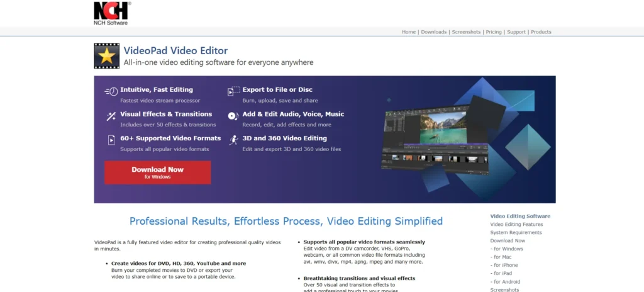Click the 'Breathtaking transitions and visual effects' bullet
Screen dimensions: 644x292
[x=359, y=278]
